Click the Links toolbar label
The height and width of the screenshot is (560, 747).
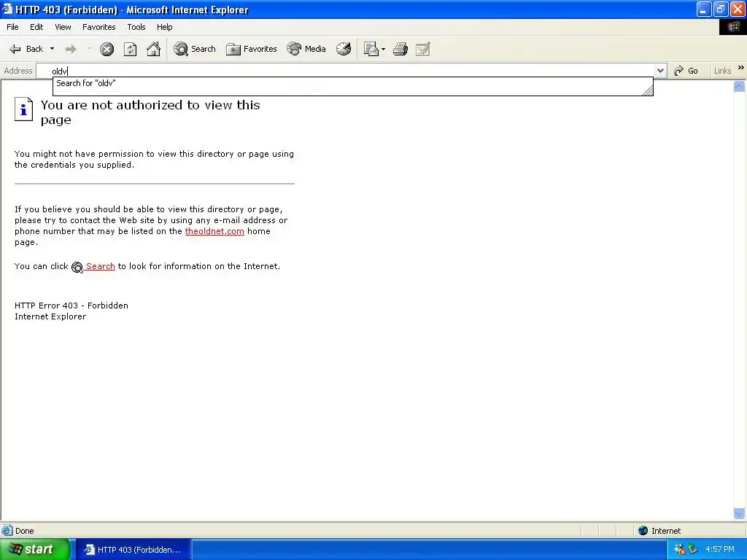pyautogui.click(x=722, y=71)
